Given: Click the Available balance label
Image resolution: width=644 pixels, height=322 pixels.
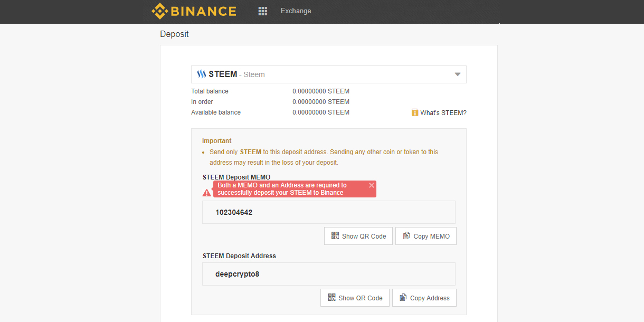Looking at the screenshot, I should 216,112.
